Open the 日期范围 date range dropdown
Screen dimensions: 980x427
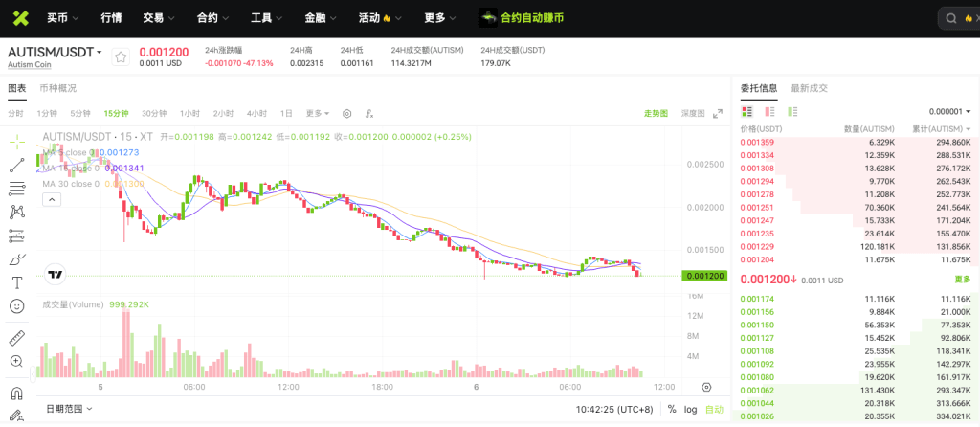click(69, 409)
